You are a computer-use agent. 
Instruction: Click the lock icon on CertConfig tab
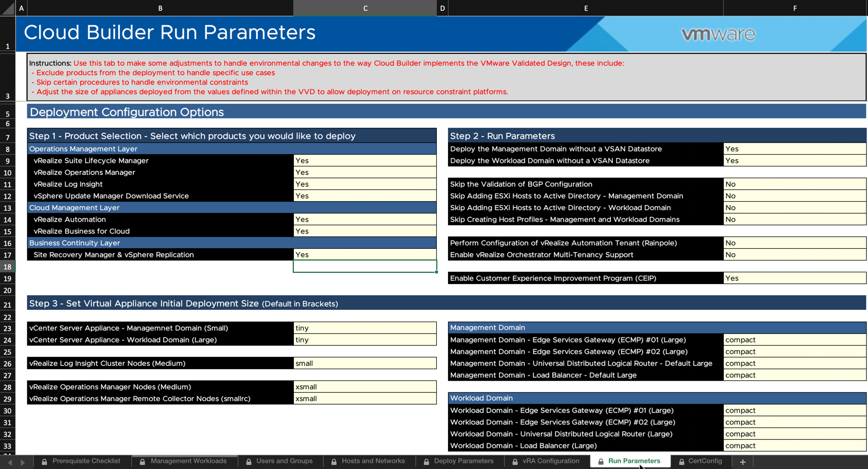click(x=681, y=462)
